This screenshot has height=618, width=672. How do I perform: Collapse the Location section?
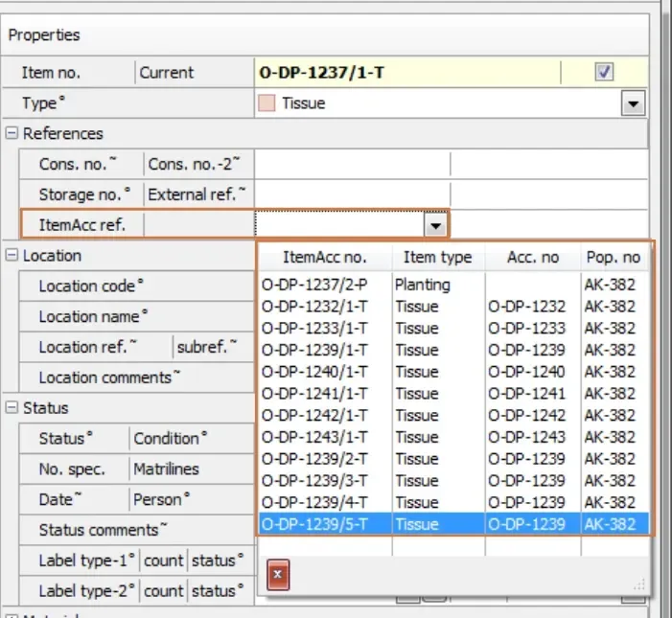point(12,255)
